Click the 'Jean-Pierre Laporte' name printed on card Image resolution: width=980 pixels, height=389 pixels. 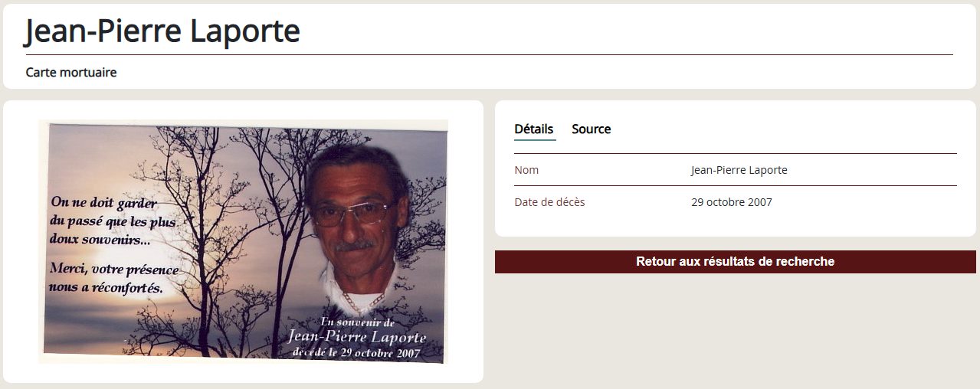click(357, 338)
